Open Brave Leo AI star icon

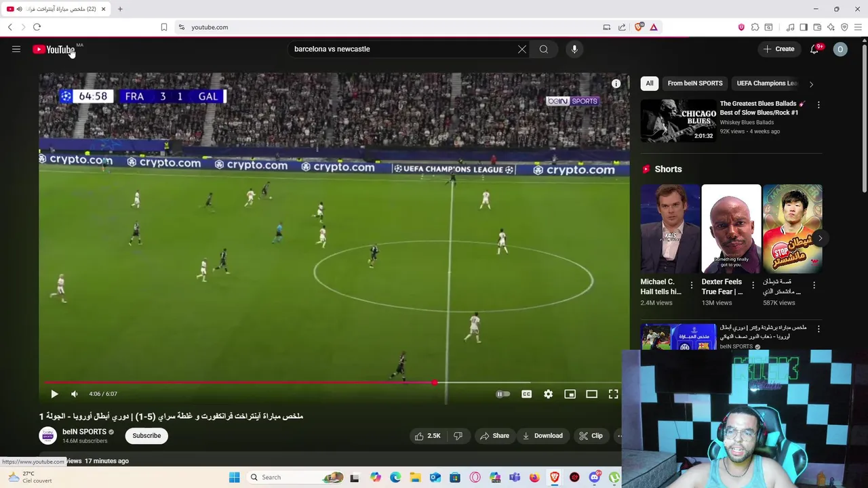click(x=831, y=27)
